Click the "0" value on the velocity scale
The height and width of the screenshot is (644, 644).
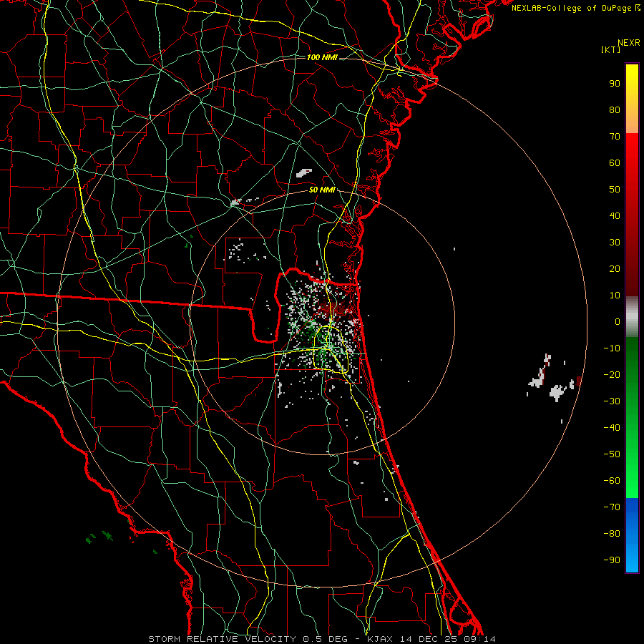point(618,322)
